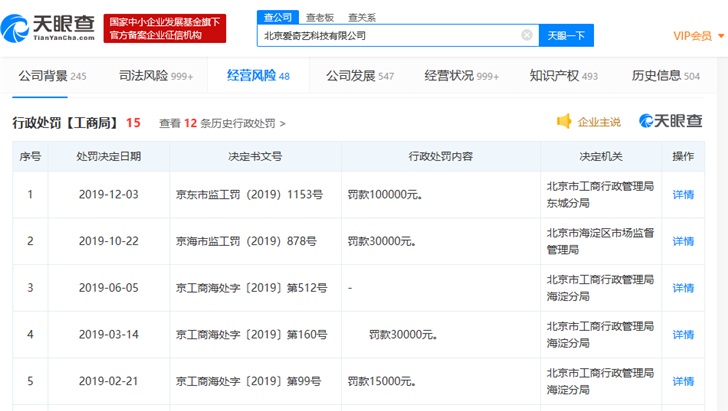Open 详情 for the 2019-06-05 penalty
The width and height of the screenshot is (728, 411).
[x=683, y=288]
